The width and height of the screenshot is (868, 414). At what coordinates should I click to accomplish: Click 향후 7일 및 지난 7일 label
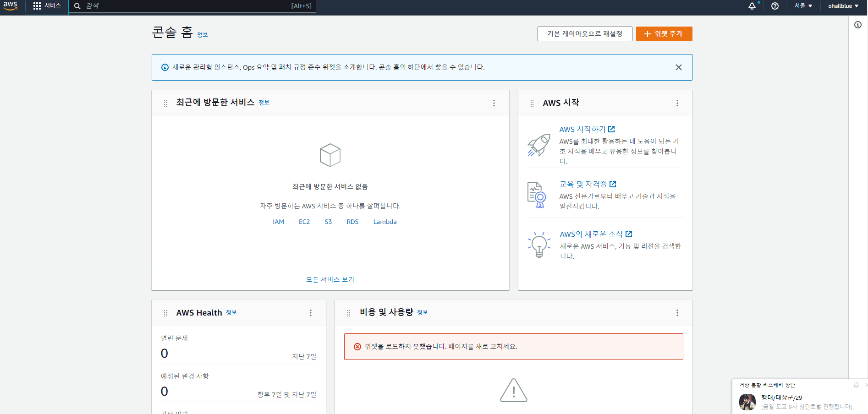coord(287,394)
